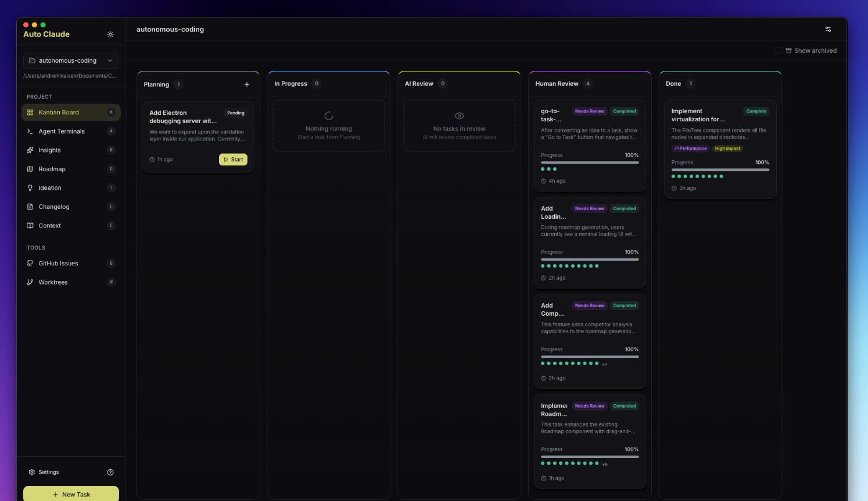This screenshot has width=868, height=501.
Task: Open the go-to-task card in Human Review
Action: pos(589,134)
